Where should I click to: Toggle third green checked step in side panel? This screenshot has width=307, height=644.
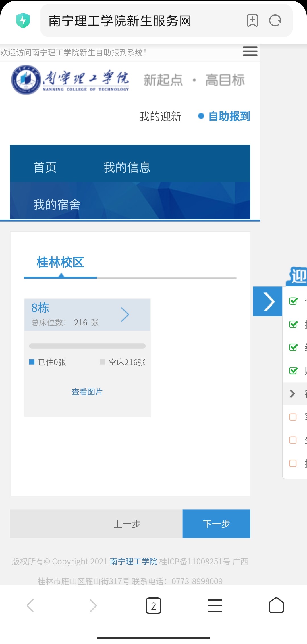(x=293, y=347)
